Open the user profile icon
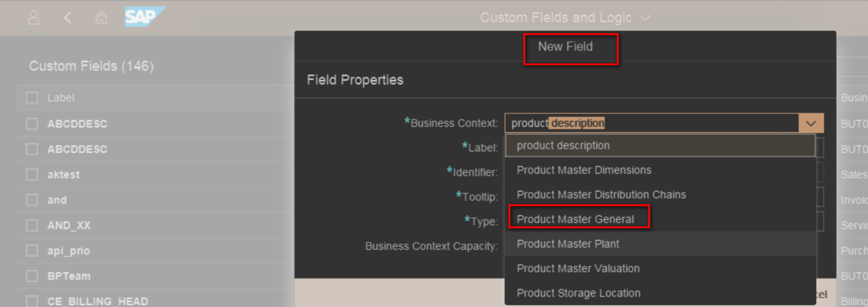The width and height of the screenshot is (868, 307). click(34, 18)
